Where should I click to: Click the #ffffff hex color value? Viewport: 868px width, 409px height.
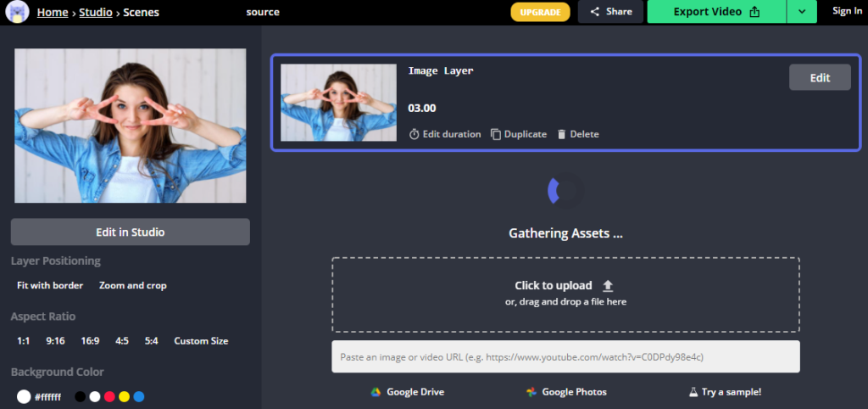point(47,397)
